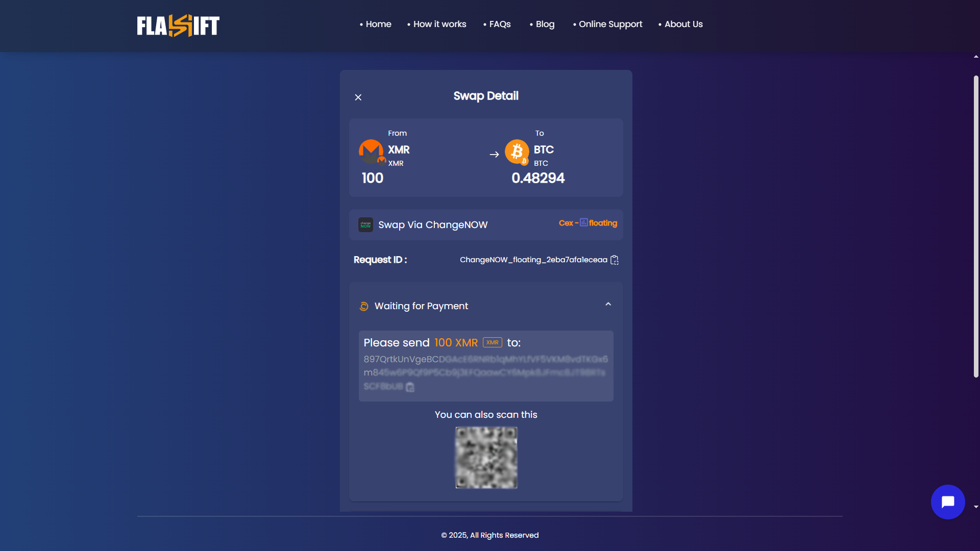Click the Bitcoin BTC coin icon
The width and height of the screenshot is (980, 551).
click(517, 152)
